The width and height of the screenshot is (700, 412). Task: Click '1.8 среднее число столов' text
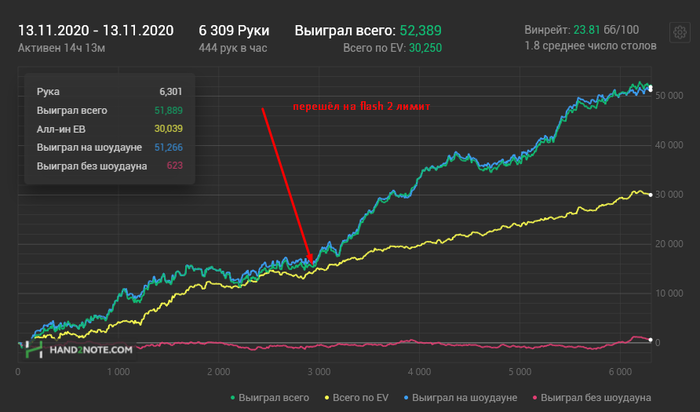tap(590, 46)
